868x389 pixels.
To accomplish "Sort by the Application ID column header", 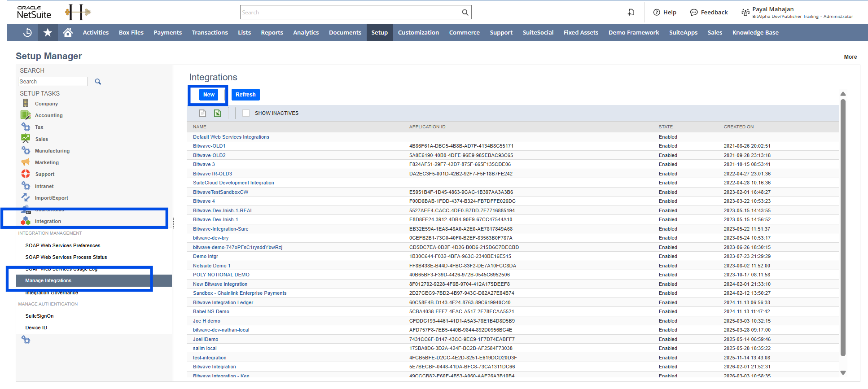I will click(427, 127).
